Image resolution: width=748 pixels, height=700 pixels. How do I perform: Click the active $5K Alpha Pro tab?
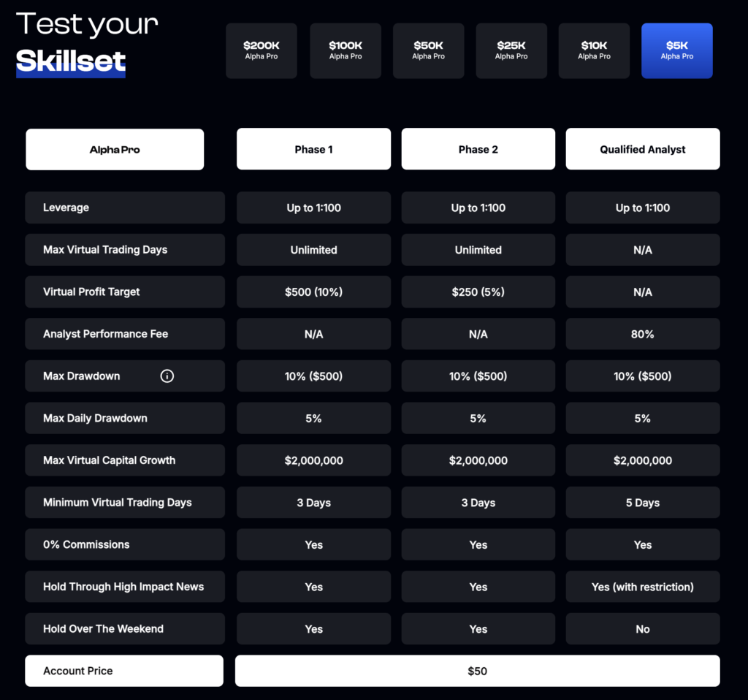tap(677, 50)
